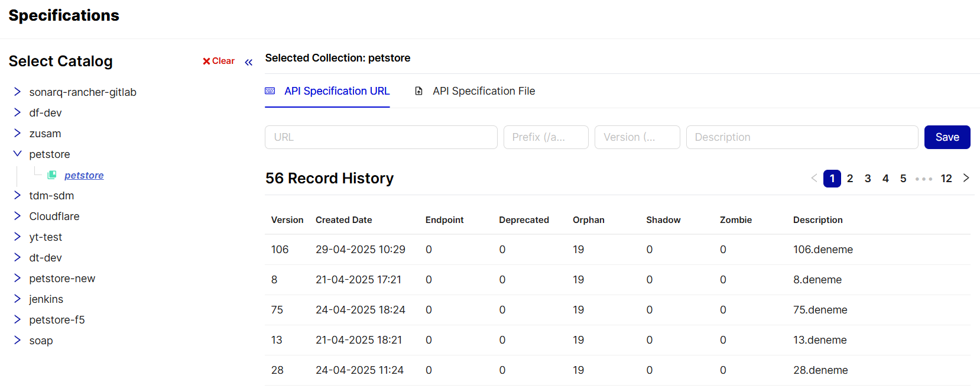Switch to the API Specification File tab
This screenshot has height=388, width=980.
tap(483, 91)
